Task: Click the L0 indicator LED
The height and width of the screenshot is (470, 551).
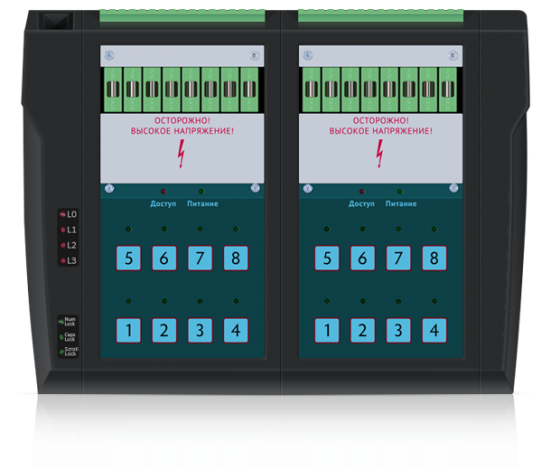Action: (x=63, y=214)
